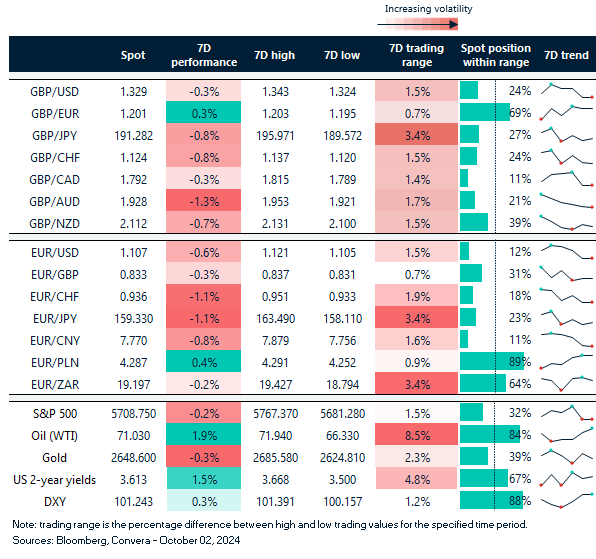Select the GBP/CHF row label
Image resolution: width=596 pixels, height=559 pixels.
tap(55, 157)
